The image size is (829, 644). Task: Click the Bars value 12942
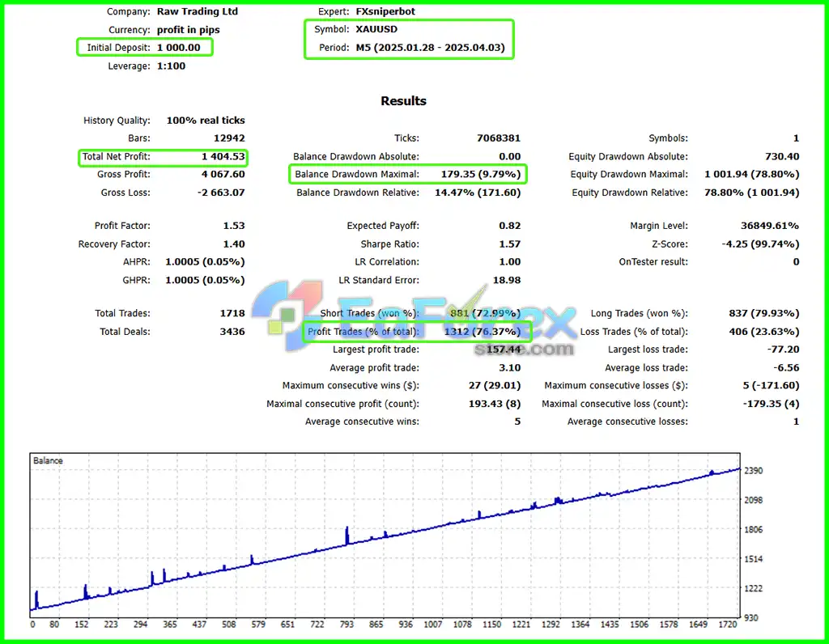(x=229, y=138)
